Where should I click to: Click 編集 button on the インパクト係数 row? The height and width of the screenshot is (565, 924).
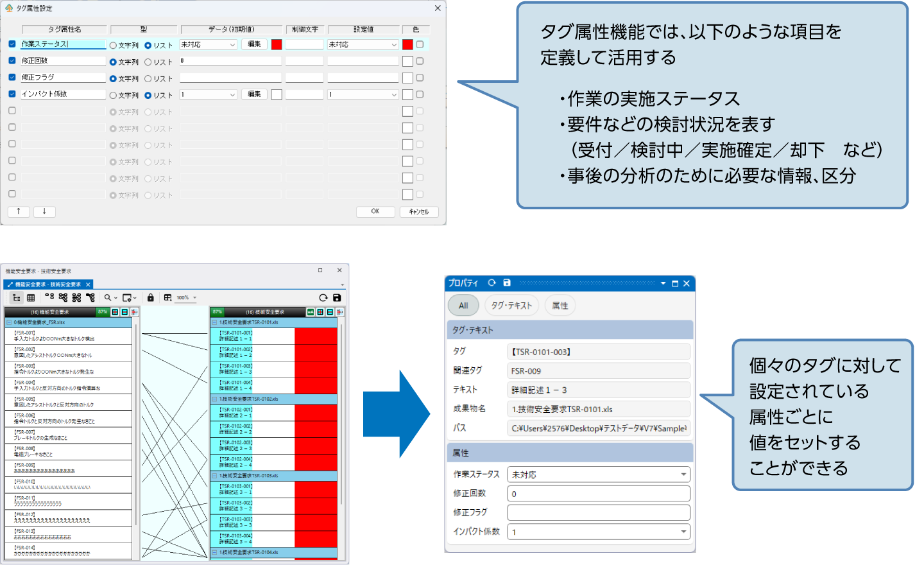click(x=254, y=94)
